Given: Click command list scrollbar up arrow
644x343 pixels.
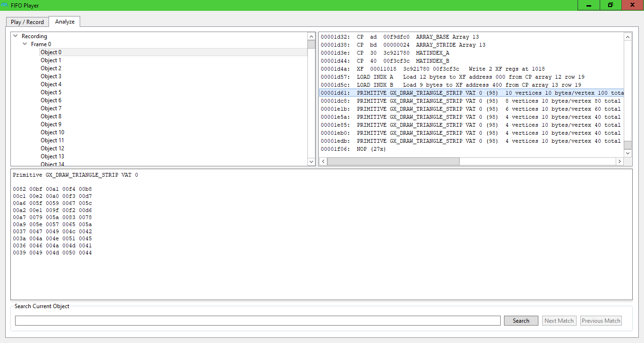Looking at the screenshot, I should [x=627, y=36].
